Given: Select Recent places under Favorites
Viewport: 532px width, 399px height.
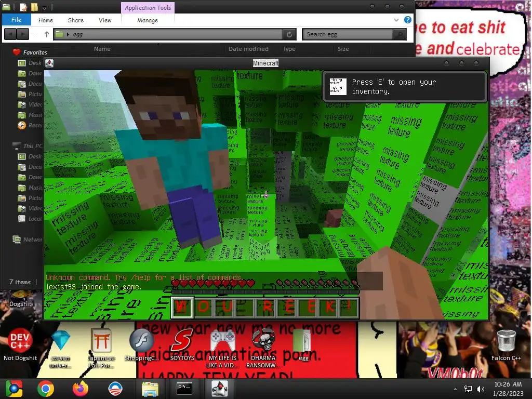Looking at the screenshot, I should click(x=30, y=125).
